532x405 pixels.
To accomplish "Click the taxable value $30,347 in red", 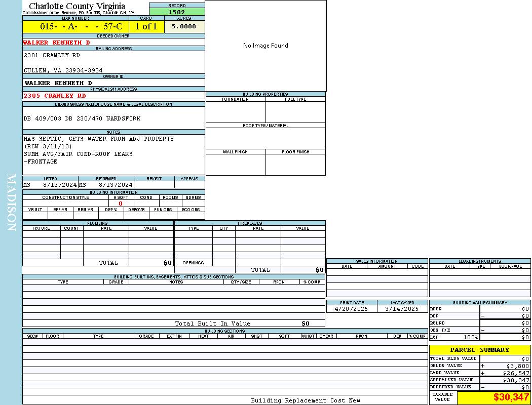I will pyautogui.click(x=511, y=397).
